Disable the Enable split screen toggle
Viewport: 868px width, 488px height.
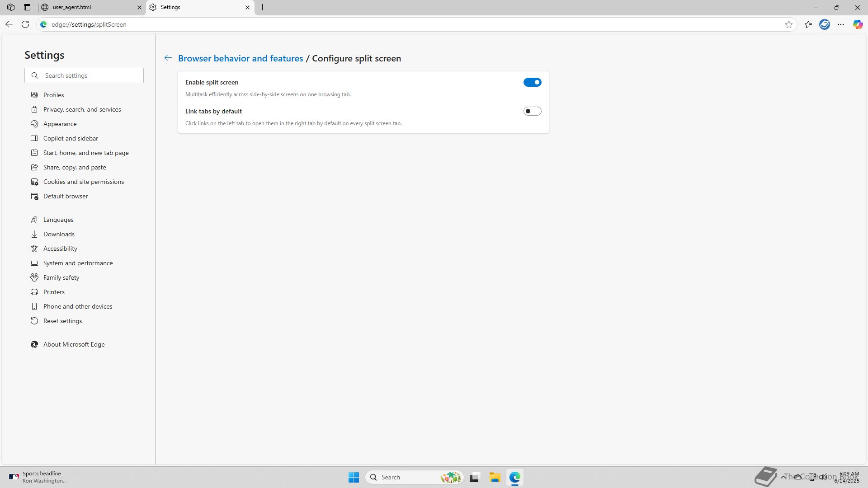(x=532, y=82)
